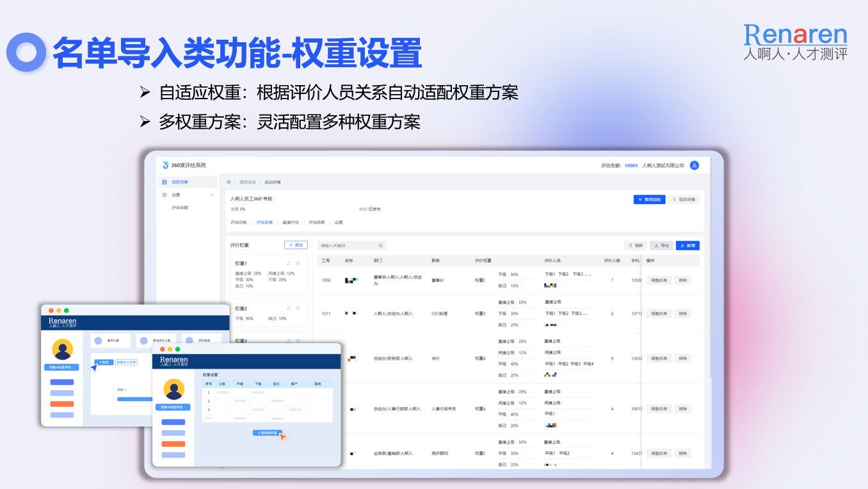Click 权重5 in the 测评顾问 row
The width and height of the screenshot is (868, 489).
point(480,453)
